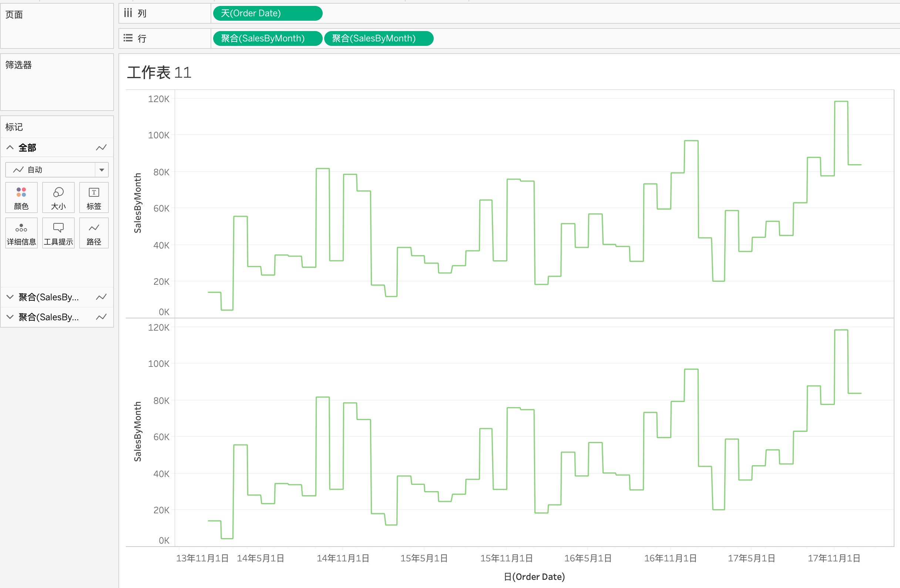Click the Columns (列) shelf icon
Image resolution: width=900 pixels, height=588 pixels.
click(x=128, y=13)
